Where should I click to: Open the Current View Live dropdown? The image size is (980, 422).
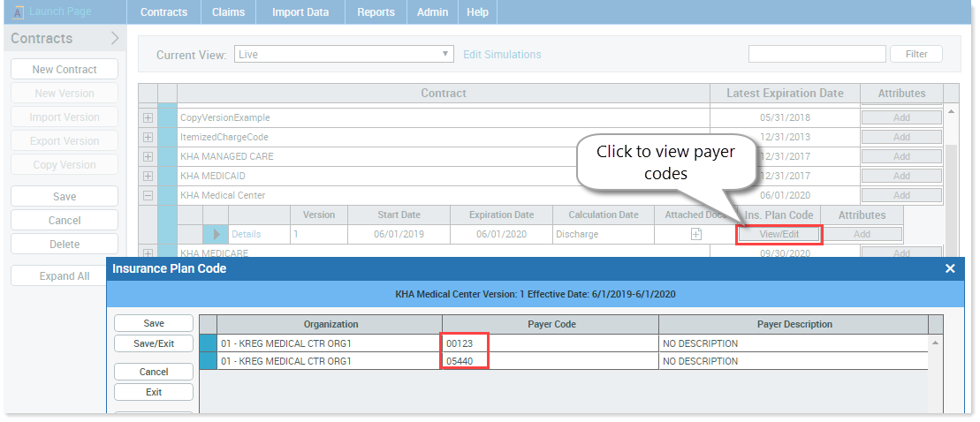click(344, 55)
